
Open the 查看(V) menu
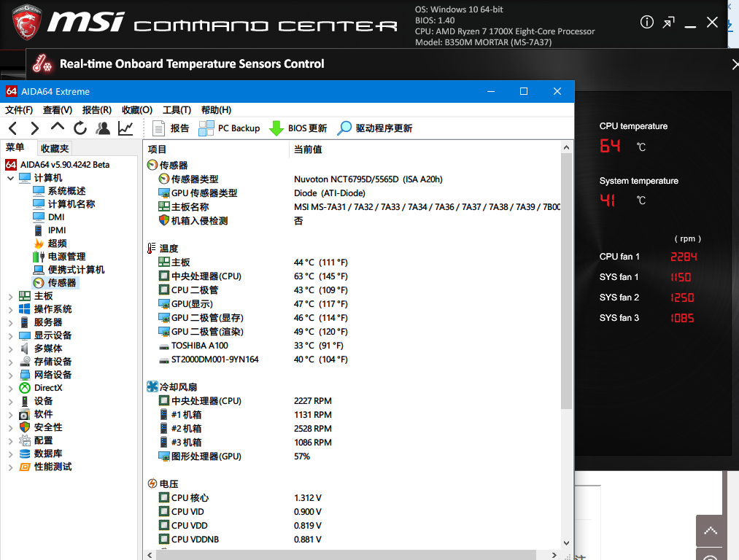tap(58, 109)
